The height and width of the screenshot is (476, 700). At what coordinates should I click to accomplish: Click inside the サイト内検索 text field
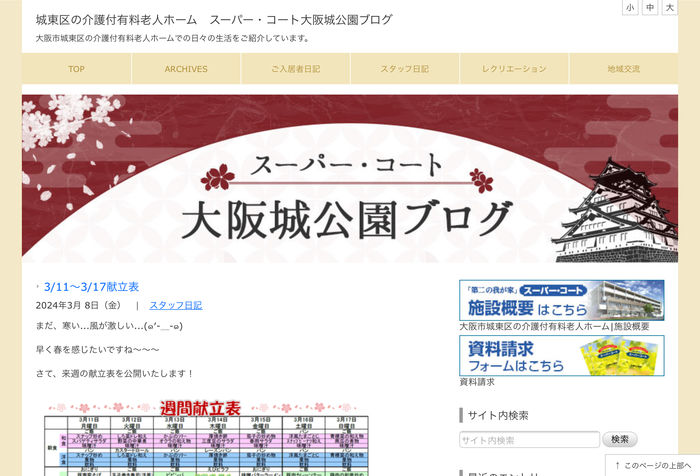coord(529,440)
